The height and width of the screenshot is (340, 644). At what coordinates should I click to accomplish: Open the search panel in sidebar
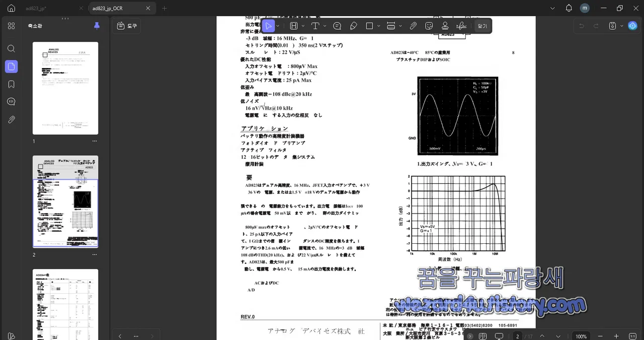(11, 48)
